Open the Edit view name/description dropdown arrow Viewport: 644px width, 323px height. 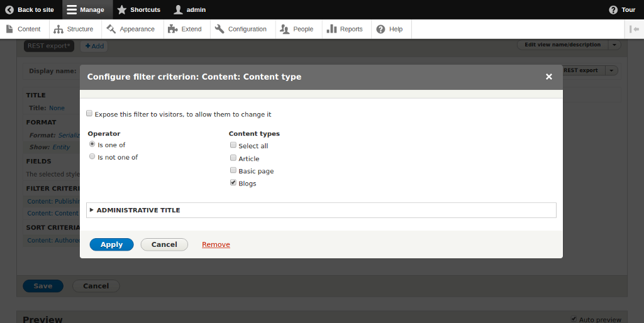click(614, 45)
